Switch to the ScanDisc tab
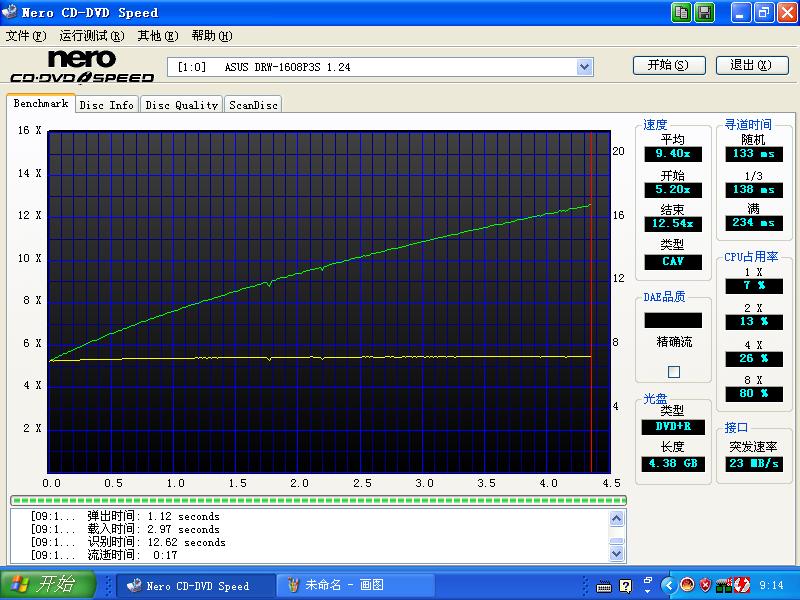The image size is (800, 600). pyautogui.click(x=252, y=105)
